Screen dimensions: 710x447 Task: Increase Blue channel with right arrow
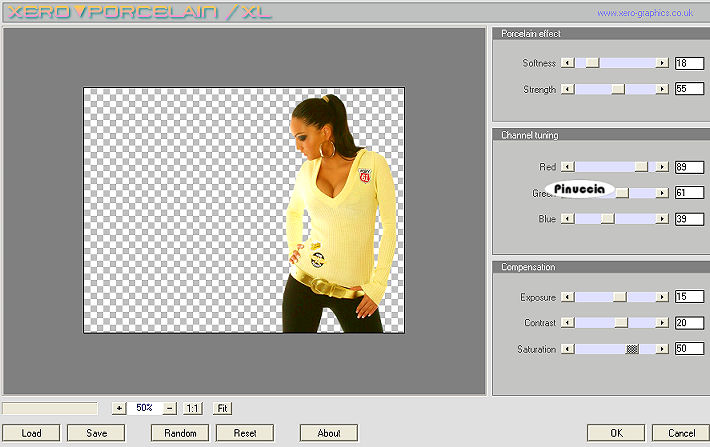[x=662, y=219]
